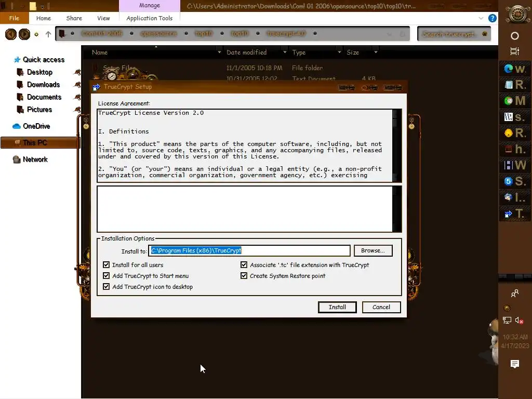Image resolution: width=532 pixels, height=399 pixels.
Task: Open People icon in system tray
Action: [x=515, y=293]
